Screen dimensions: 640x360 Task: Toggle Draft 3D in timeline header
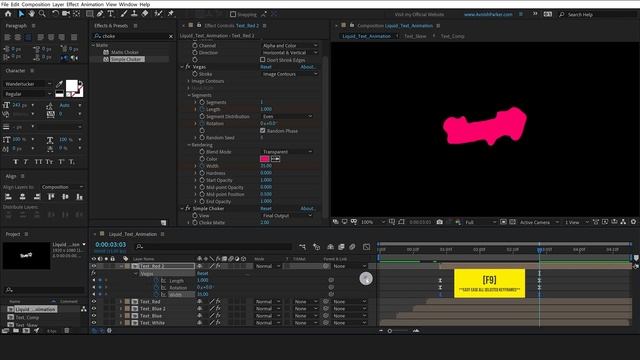[x=316, y=247]
